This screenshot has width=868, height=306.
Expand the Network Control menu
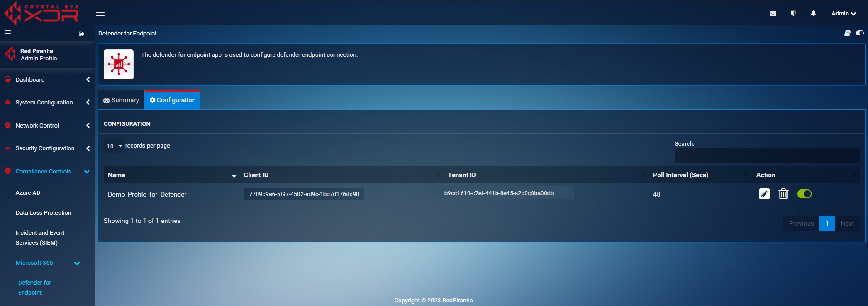(x=47, y=125)
